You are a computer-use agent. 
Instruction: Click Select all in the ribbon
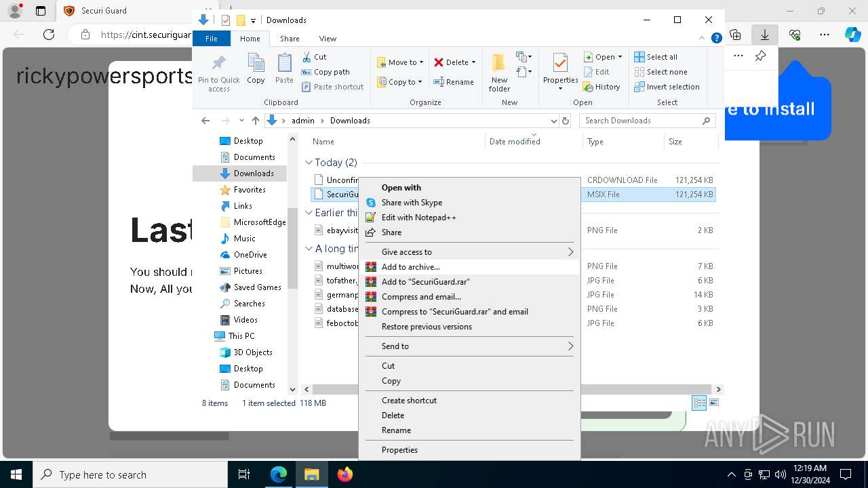click(x=655, y=57)
